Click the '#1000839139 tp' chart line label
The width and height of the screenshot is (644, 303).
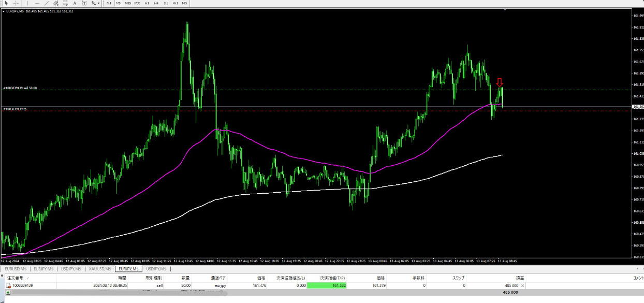tap(14, 109)
